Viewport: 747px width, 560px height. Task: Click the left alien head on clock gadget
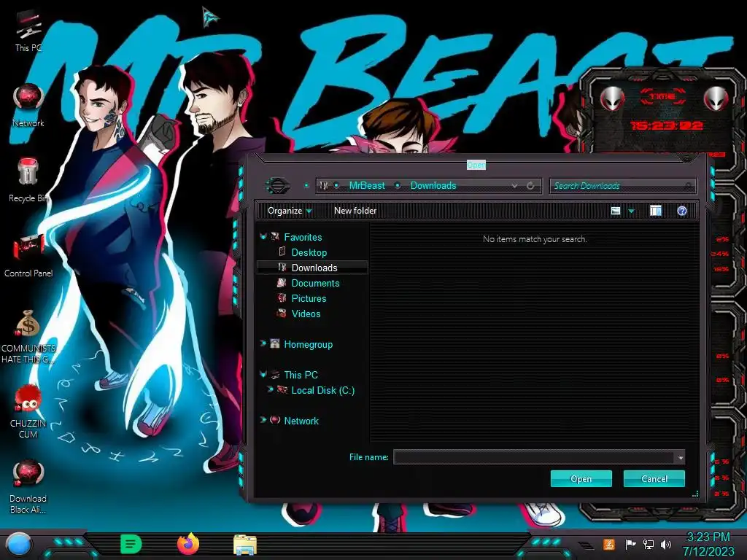coord(612,98)
